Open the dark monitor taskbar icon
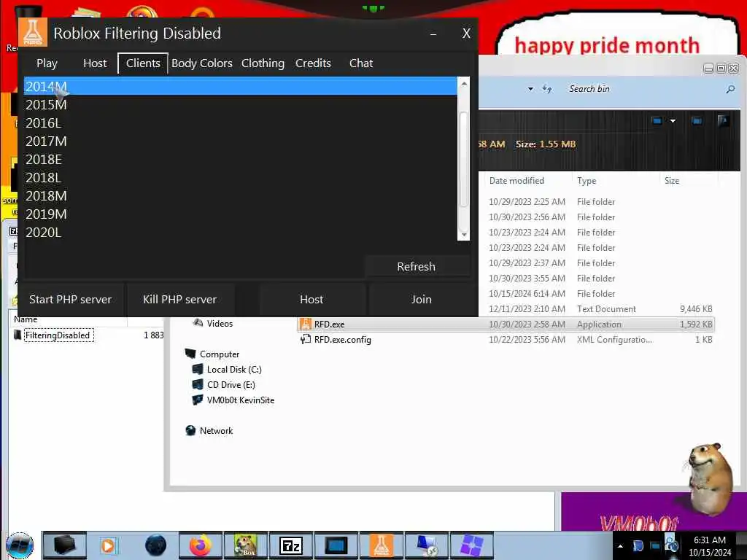 pos(336,545)
